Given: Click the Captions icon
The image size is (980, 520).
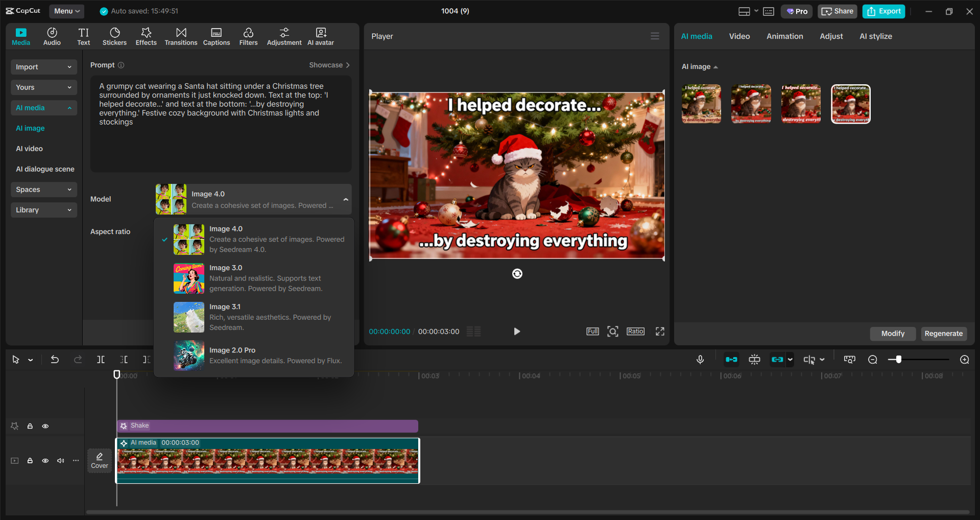Looking at the screenshot, I should tap(216, 36).
